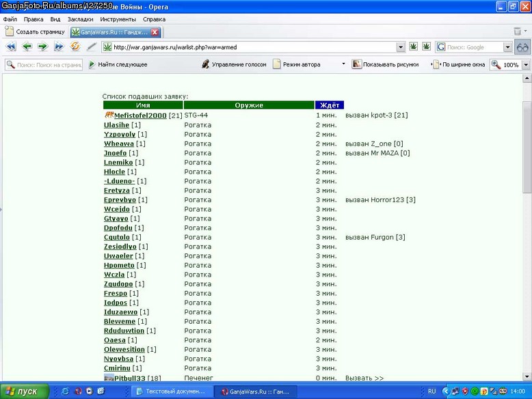Click the Оружие column header

pos(249,105)
